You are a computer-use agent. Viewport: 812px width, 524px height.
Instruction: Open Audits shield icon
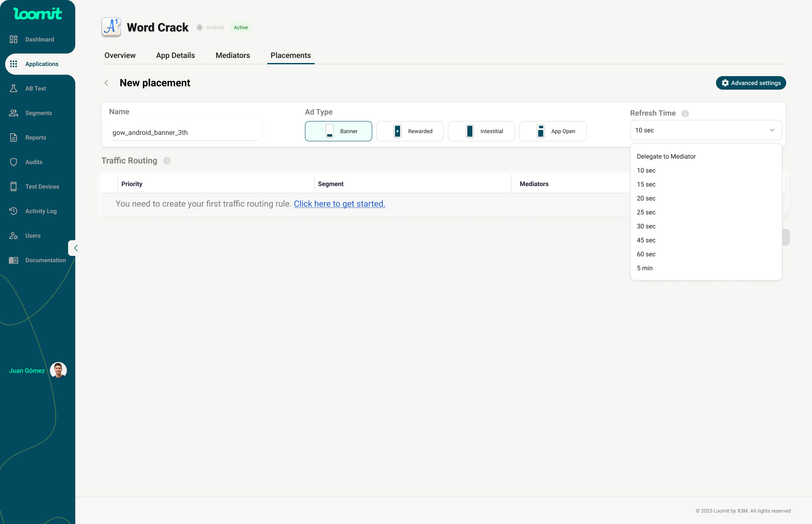tap(14, 162)
